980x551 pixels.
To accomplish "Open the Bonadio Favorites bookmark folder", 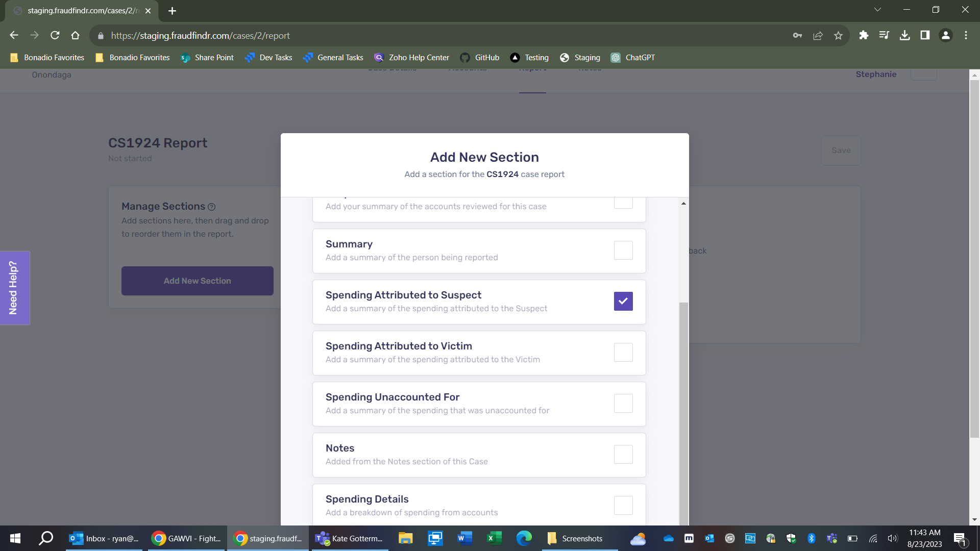I will 47,58.
